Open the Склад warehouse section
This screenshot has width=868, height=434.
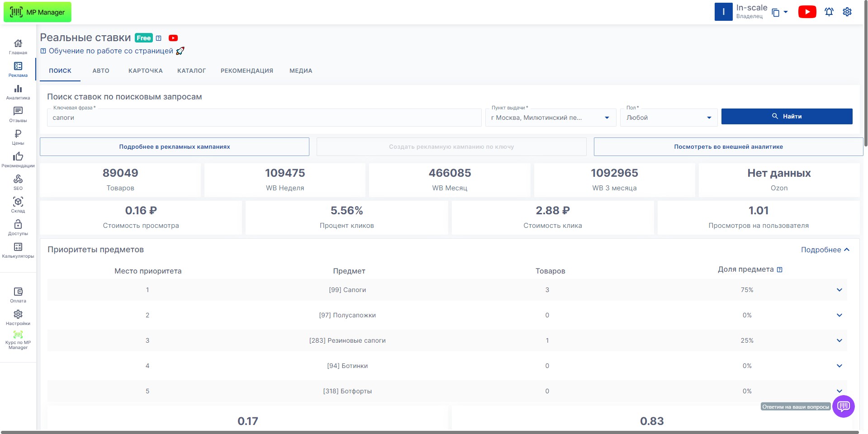click(18, 205)
